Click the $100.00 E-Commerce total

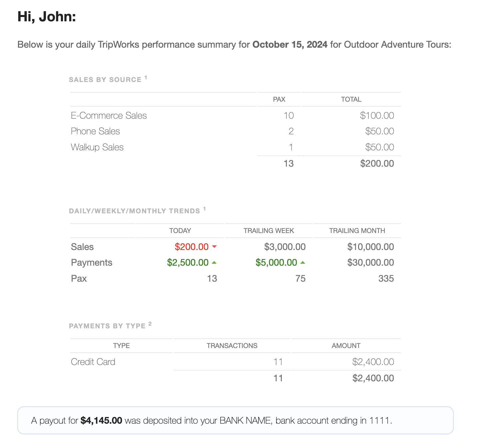click(x=377, y=115)
